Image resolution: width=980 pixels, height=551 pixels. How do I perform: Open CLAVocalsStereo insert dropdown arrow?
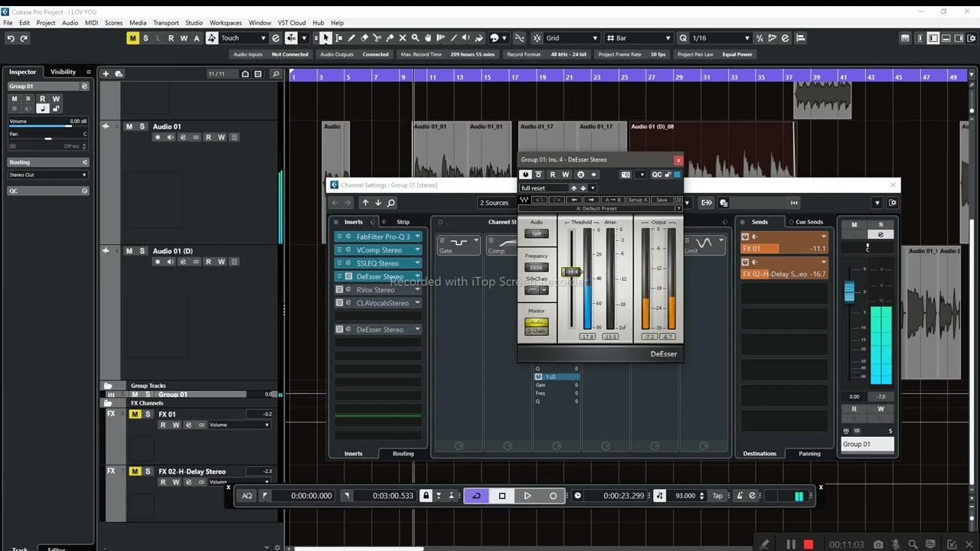point(417,303)
